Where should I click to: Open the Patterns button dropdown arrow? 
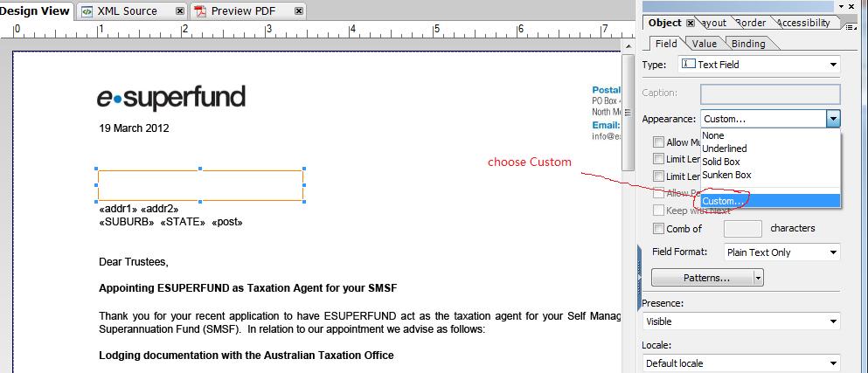pos(759,278)
